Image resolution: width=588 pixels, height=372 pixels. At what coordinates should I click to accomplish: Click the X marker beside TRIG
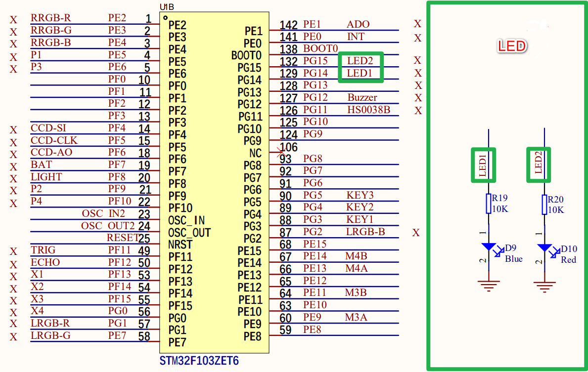coord(13,251)
